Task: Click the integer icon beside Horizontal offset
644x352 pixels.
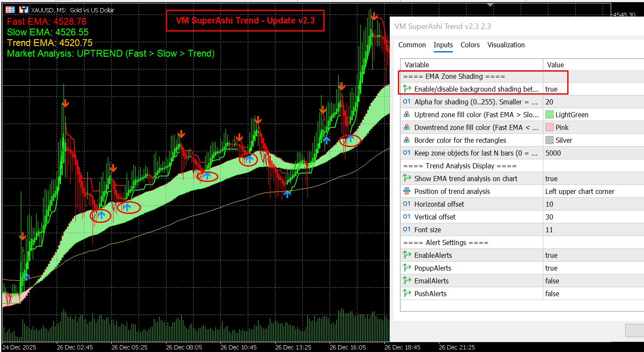Action: [x=407, y=204]
